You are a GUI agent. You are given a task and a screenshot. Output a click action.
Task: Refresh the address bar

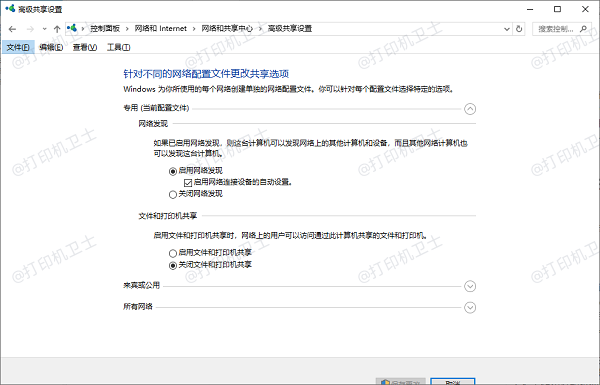point(519,29)
